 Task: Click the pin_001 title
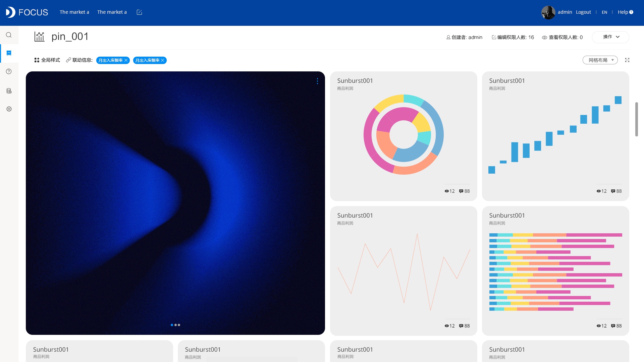[x=70, y=37]
